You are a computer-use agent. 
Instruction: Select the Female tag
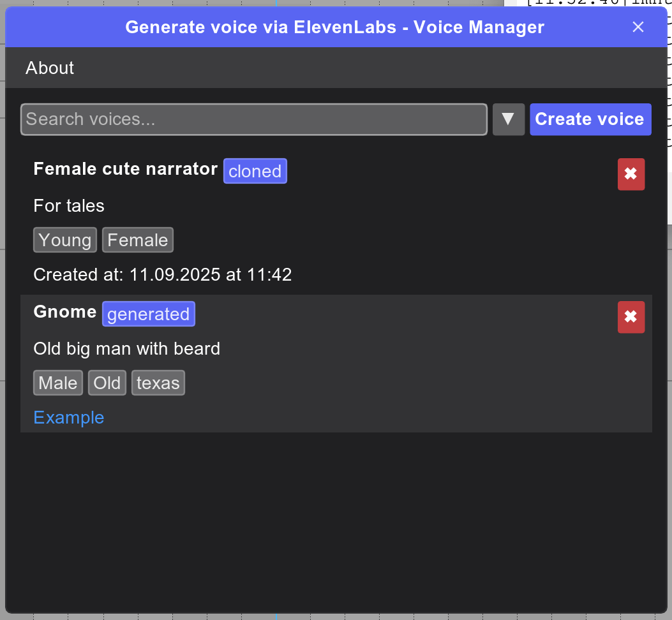[x=138, y=240]
